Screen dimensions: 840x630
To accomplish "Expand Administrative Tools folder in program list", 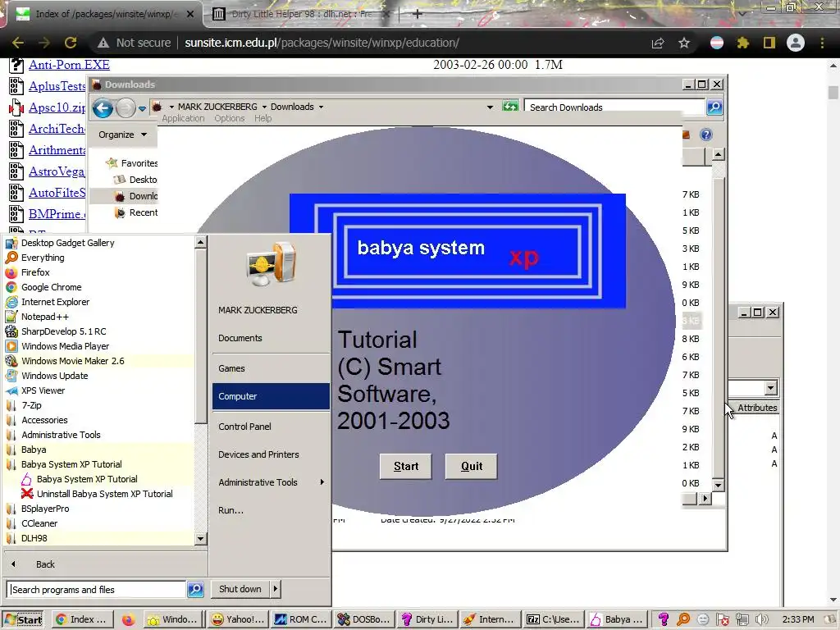I will [61, 435].
